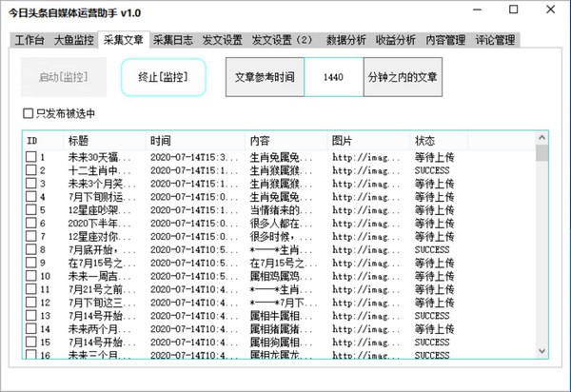Open the 评论管理 tab
The height and width of the screenshot is (392, 571).
[496, 40]
